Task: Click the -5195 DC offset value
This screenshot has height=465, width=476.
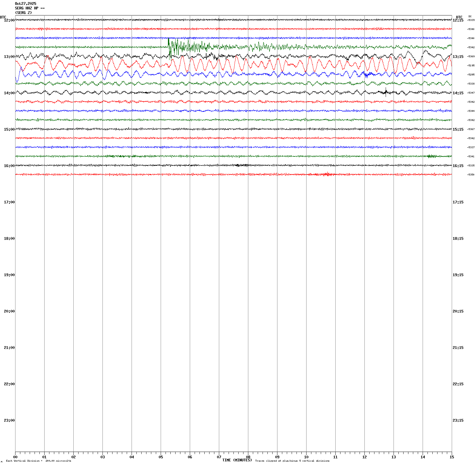Action: pos(471,65)
